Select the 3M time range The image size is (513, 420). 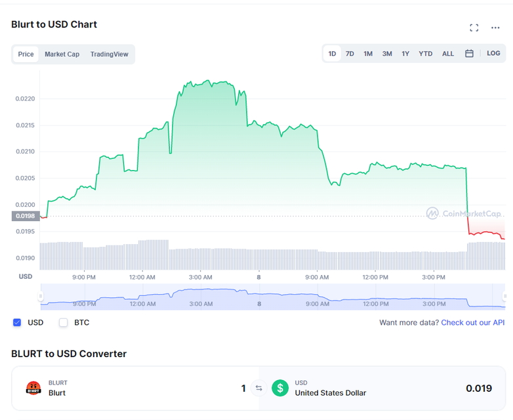pyautogui.click(x=387, y=54)
